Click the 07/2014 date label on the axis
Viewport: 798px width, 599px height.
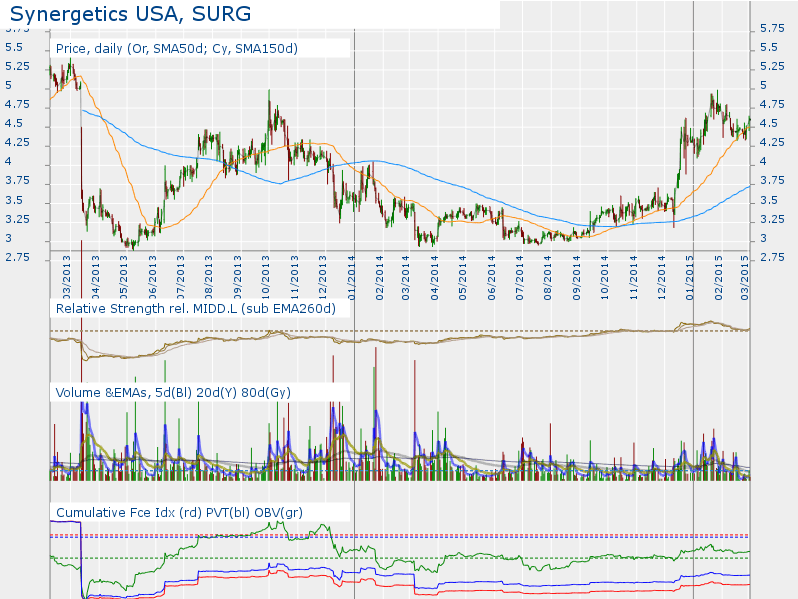pos(520,278)
